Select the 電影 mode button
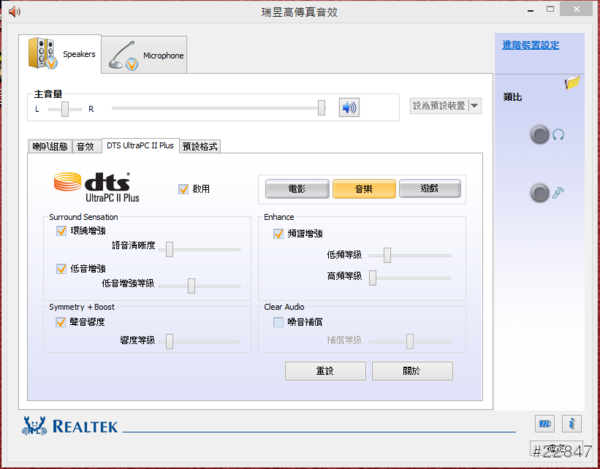The height and width of the screenshot is (469, 600). [297, 189]
